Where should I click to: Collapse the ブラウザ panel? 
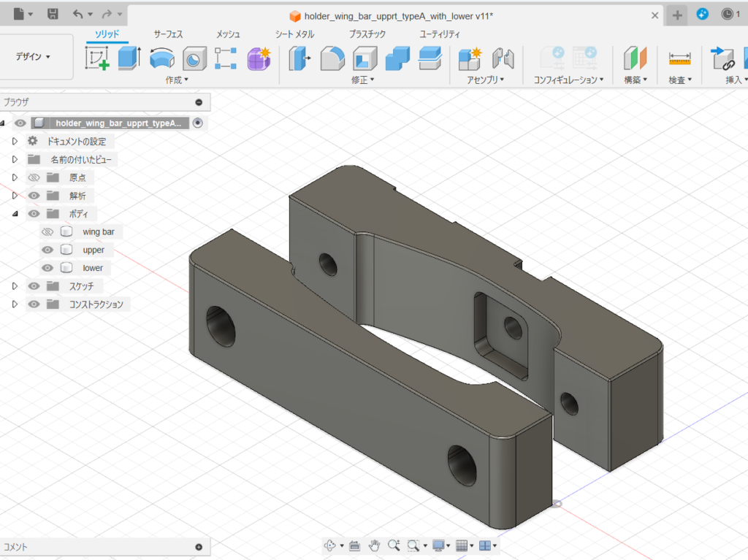pos(199,103)
